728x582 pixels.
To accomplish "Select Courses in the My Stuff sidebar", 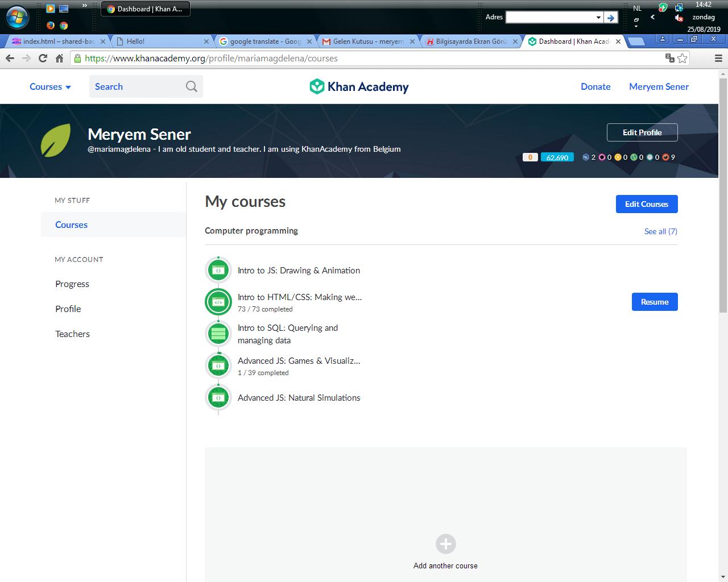I will 113,225.
